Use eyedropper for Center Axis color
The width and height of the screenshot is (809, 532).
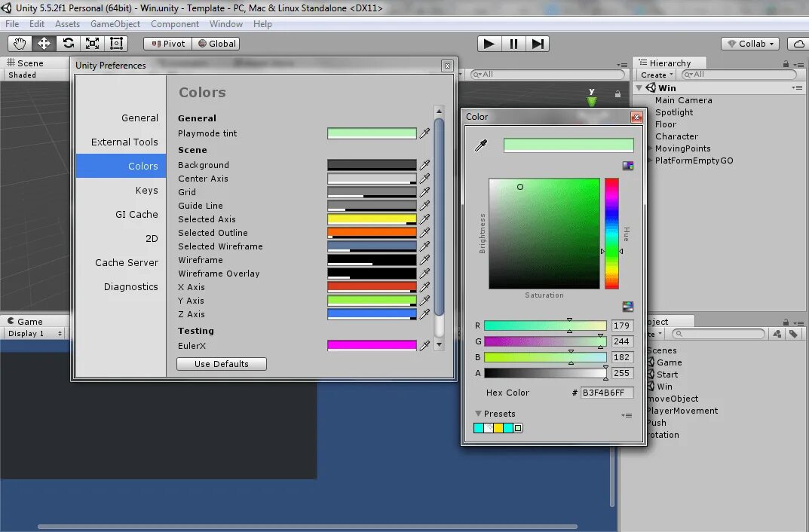point(424,179)
